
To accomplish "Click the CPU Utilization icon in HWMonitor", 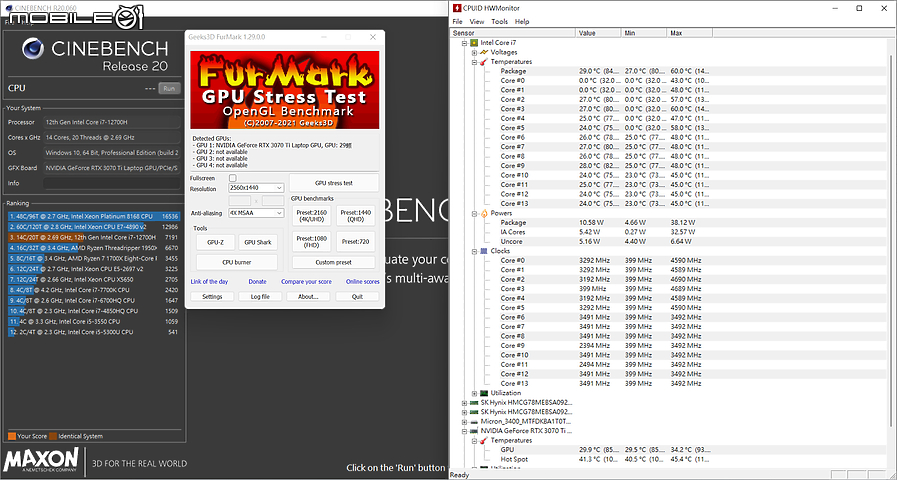I will click(484, 393).
